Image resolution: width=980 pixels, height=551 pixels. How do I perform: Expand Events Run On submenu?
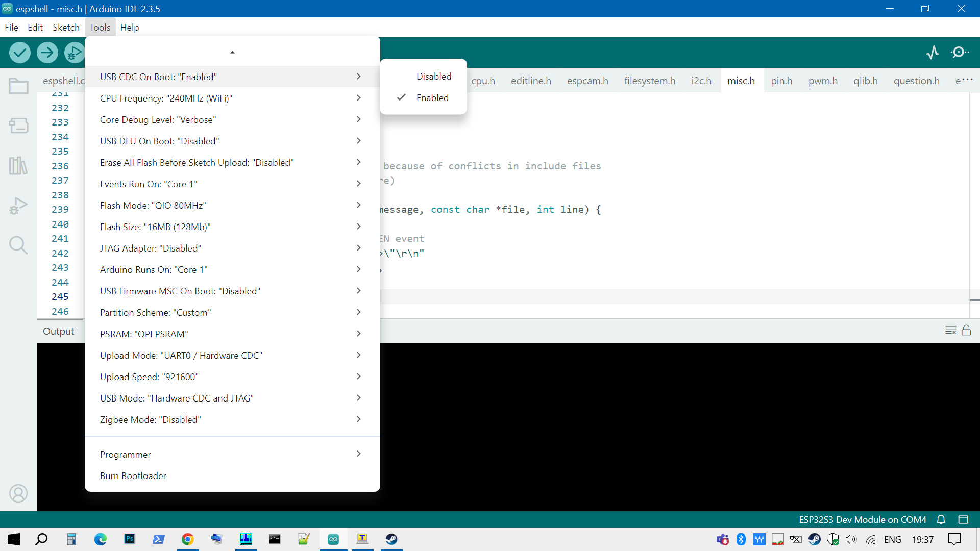pos(232,184)
